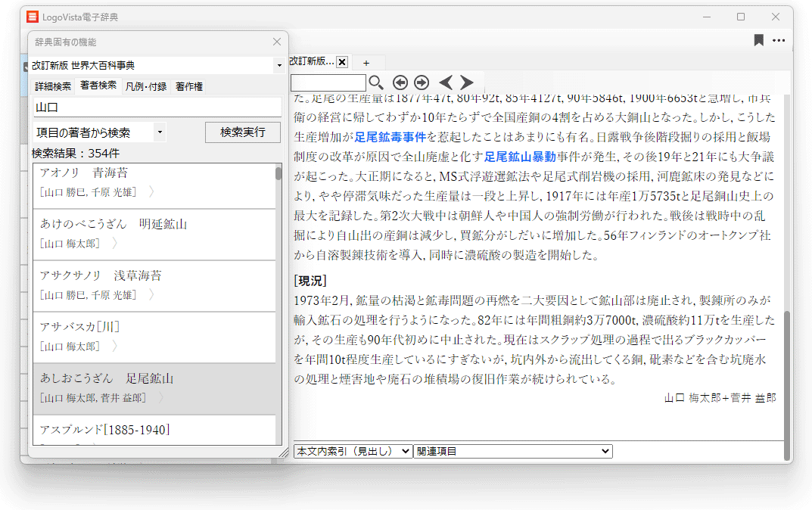
Task: Add a new tab with the plus button
Action: pos(366,62)
